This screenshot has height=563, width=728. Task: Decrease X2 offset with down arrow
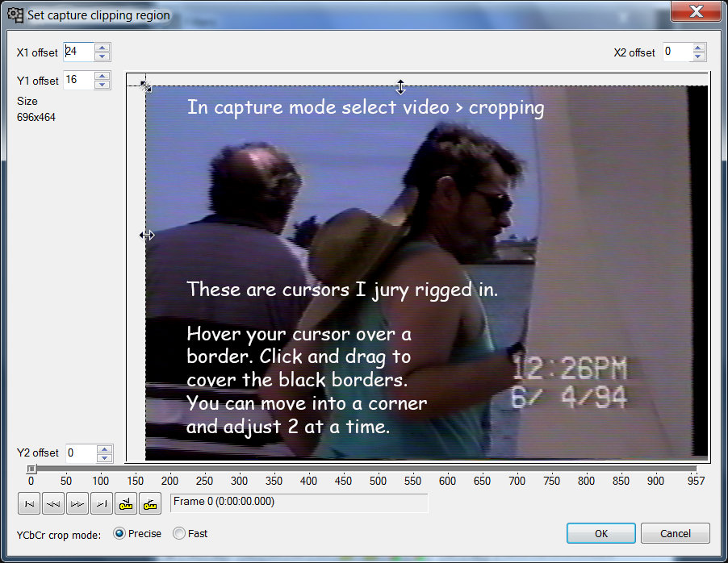[x=698, y=56]
